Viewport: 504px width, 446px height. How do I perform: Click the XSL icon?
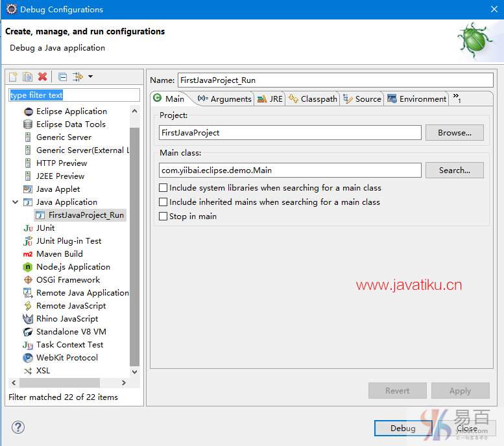[x=29, y=371]
